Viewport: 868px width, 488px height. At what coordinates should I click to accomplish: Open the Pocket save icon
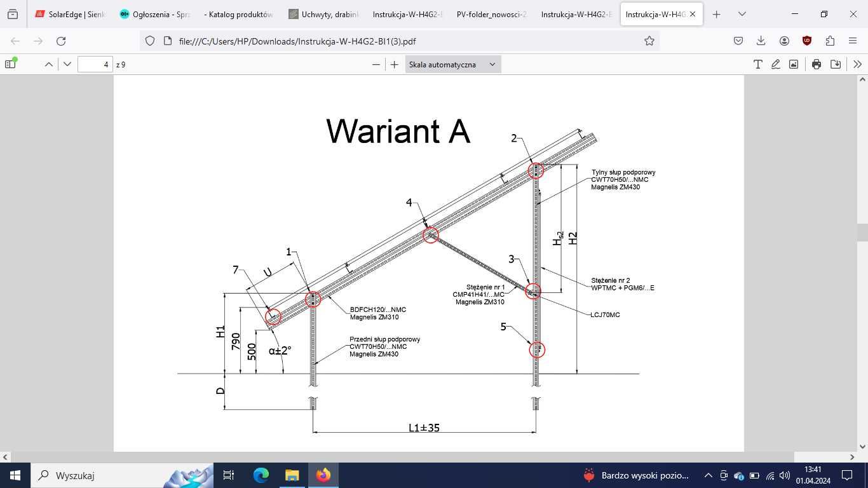738,41
